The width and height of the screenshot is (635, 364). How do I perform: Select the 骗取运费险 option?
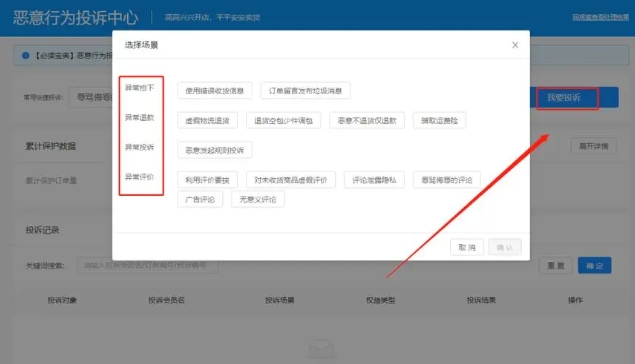[x=439, y=120]
